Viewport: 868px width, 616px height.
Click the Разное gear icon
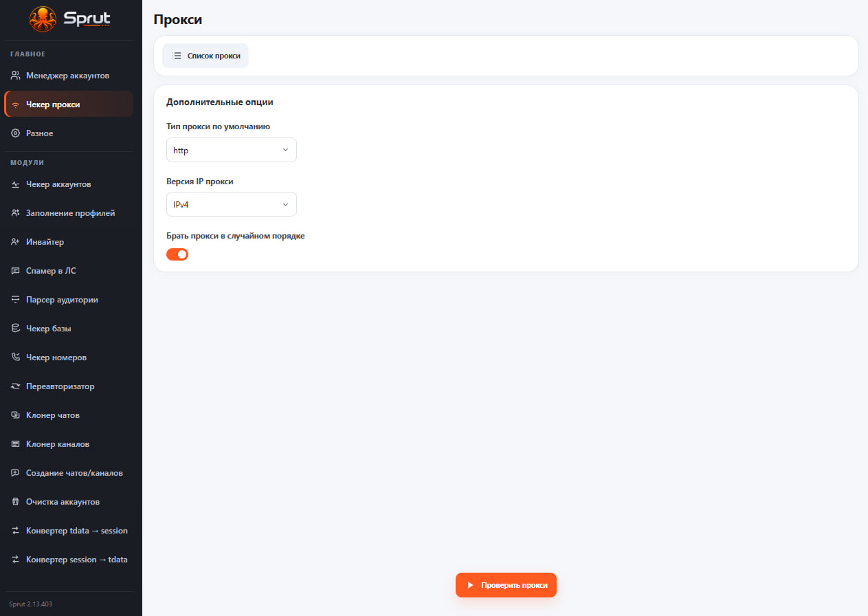(x=15, y=133)
